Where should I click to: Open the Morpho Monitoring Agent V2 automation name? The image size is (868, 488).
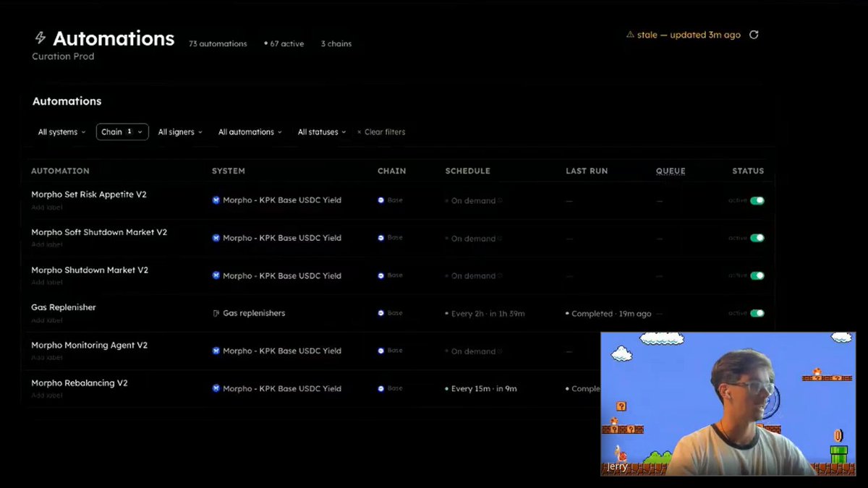tap(89, 345)
